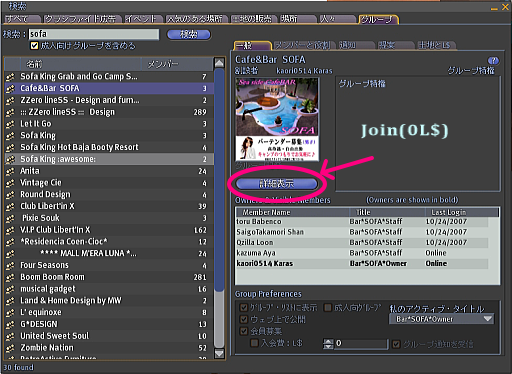This screenshot has width=512, height=374.
Task: Open the 人気のある場所 tab
Action: (197, 19)
